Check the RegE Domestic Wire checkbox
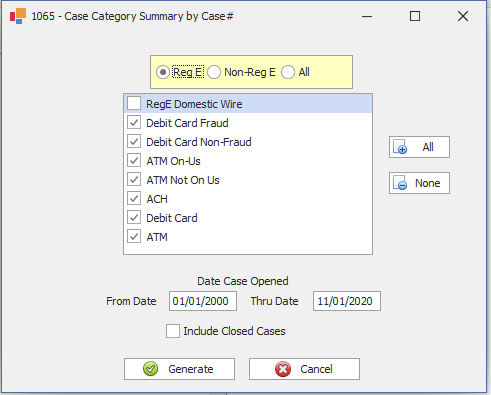Screen dimensions: 491x395 click(x=134, y=104)
